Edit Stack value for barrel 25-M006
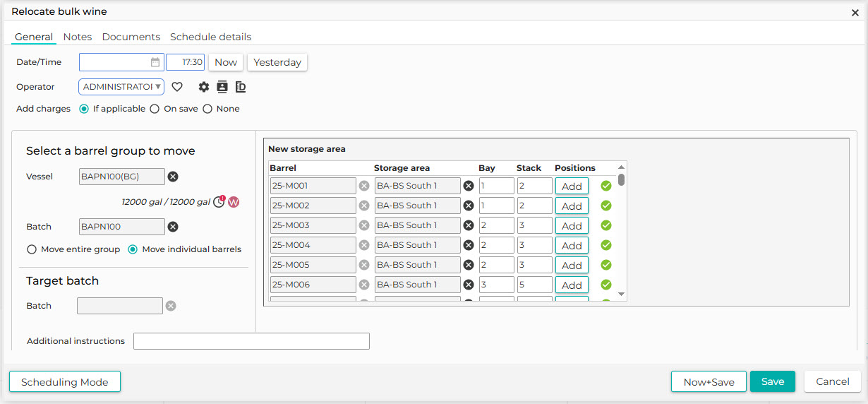 point(534,285)
